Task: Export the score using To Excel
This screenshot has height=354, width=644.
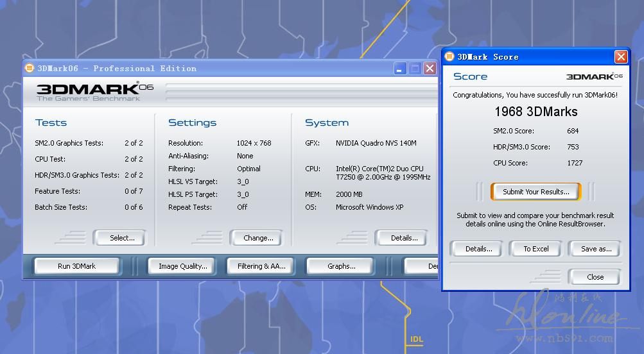Action: (535, 249)
